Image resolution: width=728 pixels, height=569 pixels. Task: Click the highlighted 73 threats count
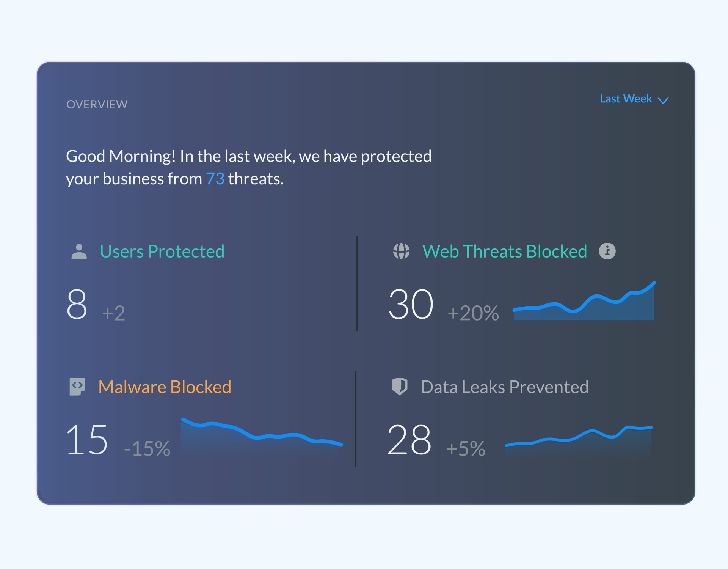(x=215, y=178)
